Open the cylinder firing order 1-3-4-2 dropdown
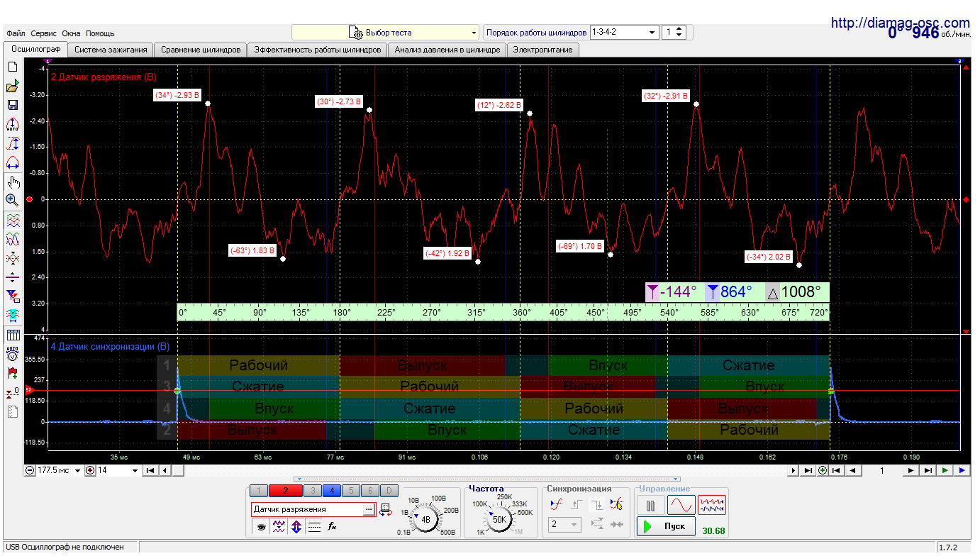980x556 pixels. 624,32
